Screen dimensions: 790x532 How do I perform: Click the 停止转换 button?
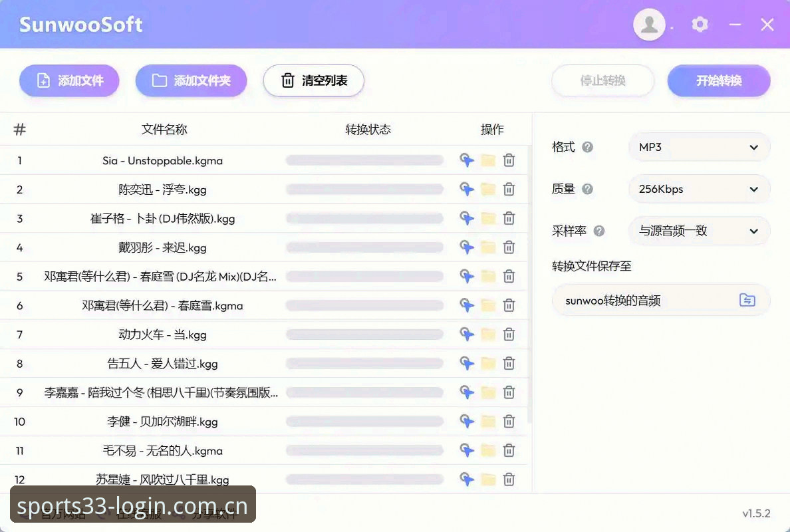click(x=602, y=80)
